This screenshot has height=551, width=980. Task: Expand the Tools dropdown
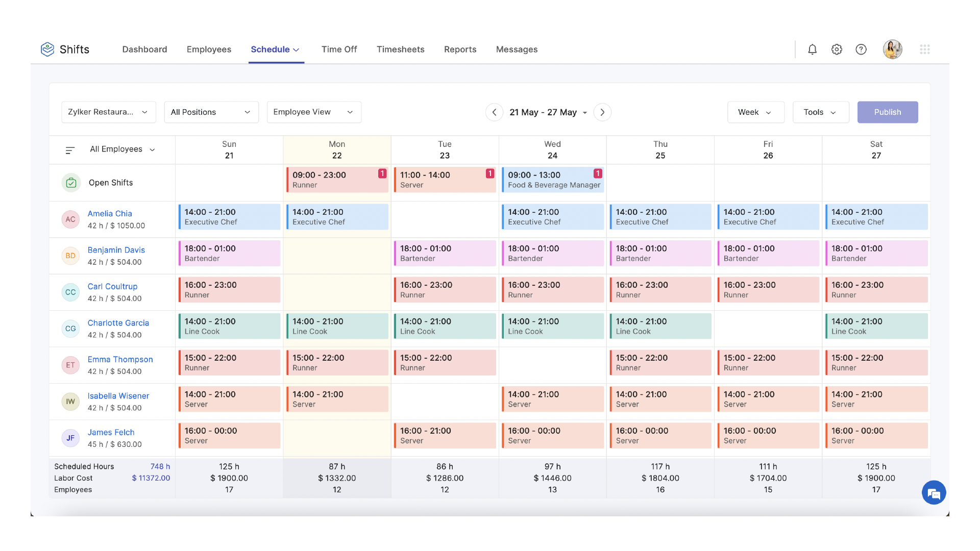820,112
